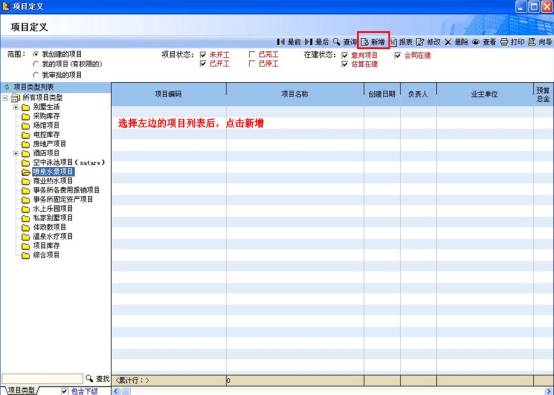Select the 水上乐园项目 folder
554x395 pixels.
click(53, 208)
